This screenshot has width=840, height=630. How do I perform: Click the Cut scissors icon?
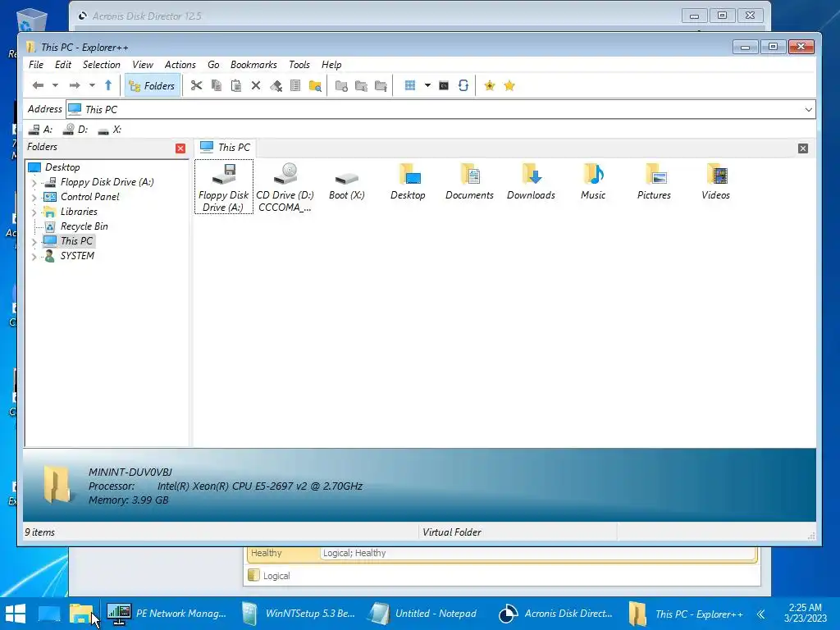tap(197, 85)
